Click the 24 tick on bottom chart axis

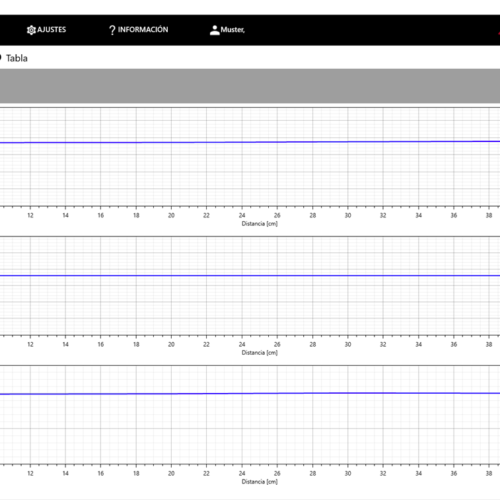(x=242, y=473)
